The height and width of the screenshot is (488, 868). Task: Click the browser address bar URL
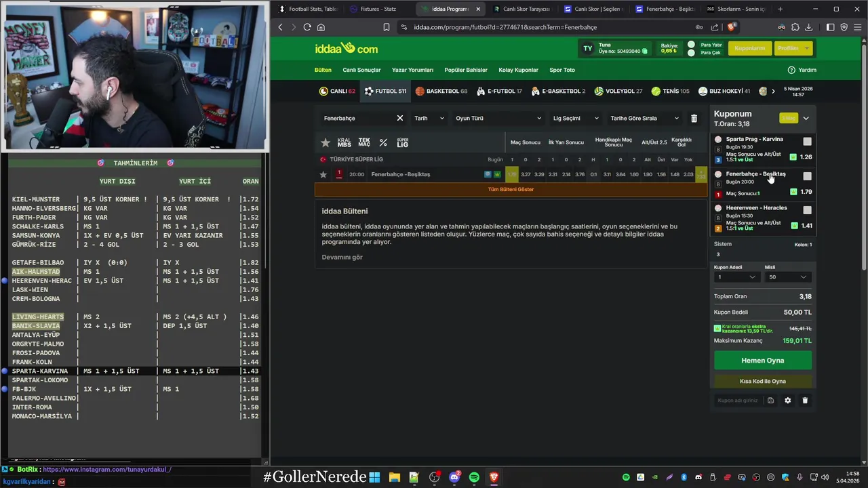click(x=505, y=27)
